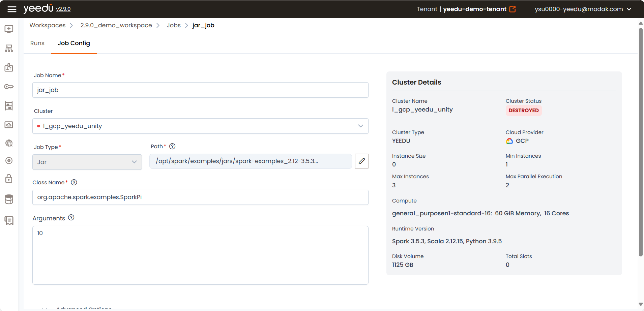Expand the ysu0000-yeedu user account menu
The height and width of the screenshot is (311, 644).
(x=583, y=9)
